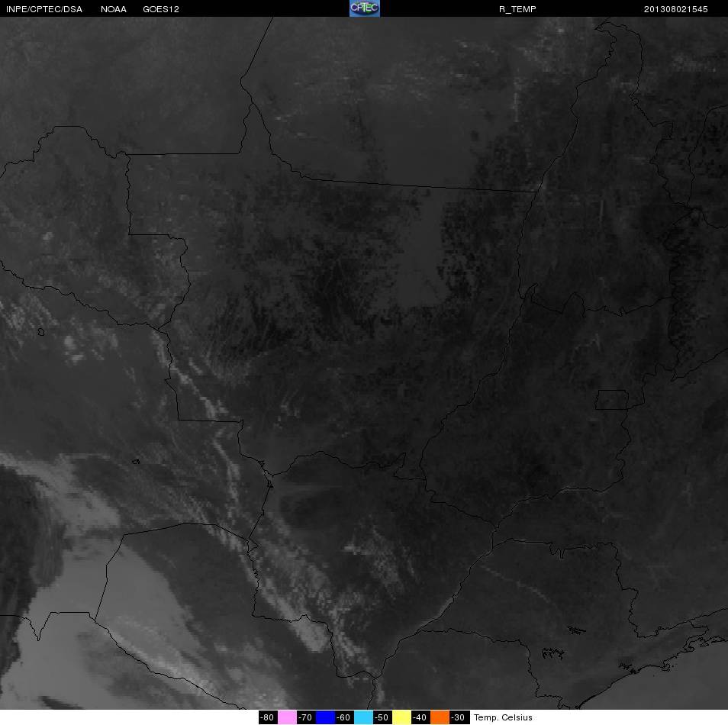Click the INPE/CPTEC/DSA header text
The width and height of the screenshot is (728, 725).
44,9
